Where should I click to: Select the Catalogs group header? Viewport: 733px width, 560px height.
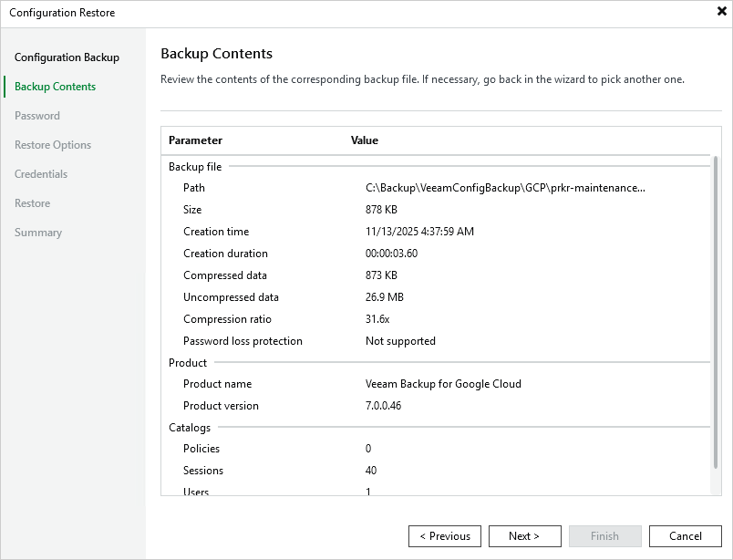tap(190, 428)
